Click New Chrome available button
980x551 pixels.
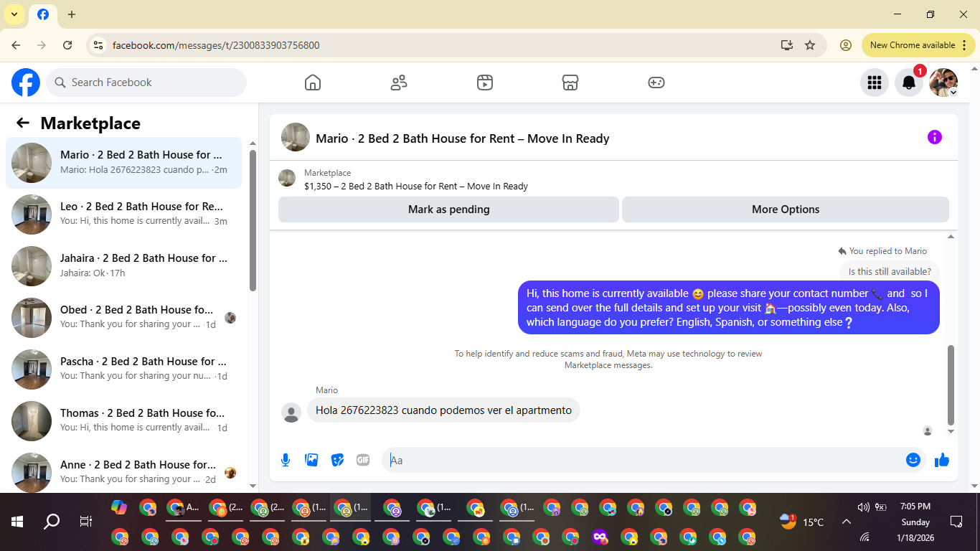[918, 45]
